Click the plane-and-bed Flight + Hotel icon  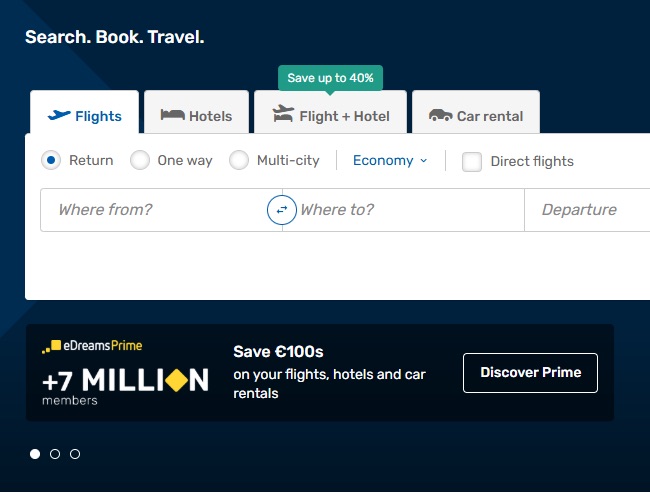(x=283, y=114)
